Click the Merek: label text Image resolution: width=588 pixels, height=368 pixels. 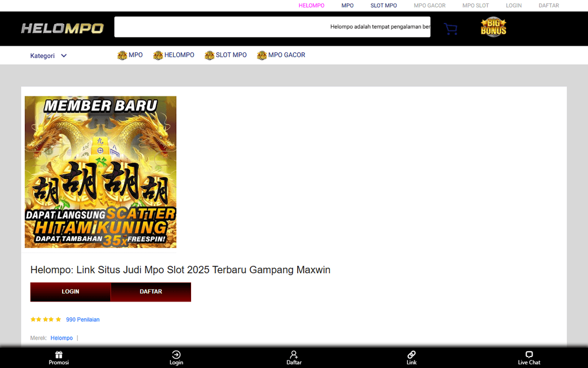point(39,338)
